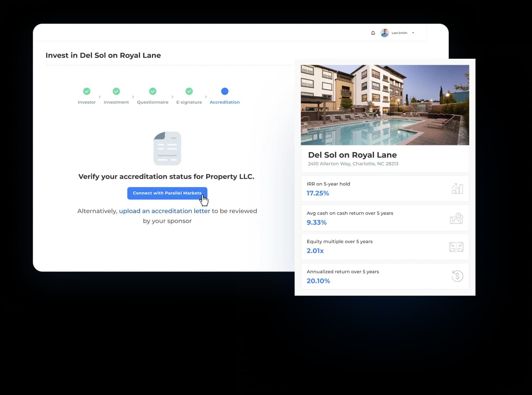Click the blue Accreditation step circle
Image resolution: width=532 pixels, height=395 pixels.
225,91
